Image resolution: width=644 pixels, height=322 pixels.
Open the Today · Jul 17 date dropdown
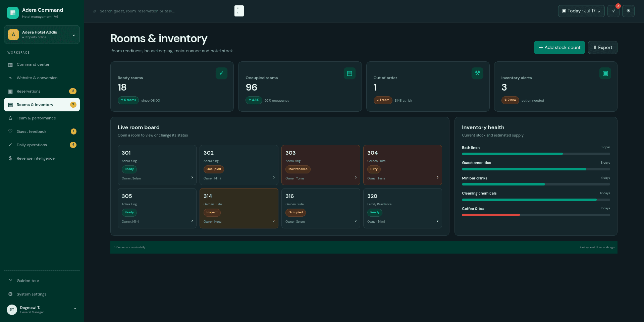pos(581,11)
